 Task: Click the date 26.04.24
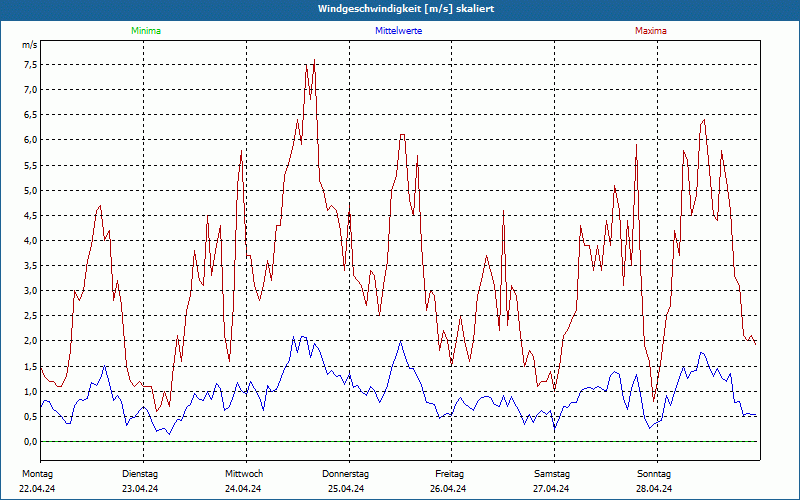(x=448, y=489)
